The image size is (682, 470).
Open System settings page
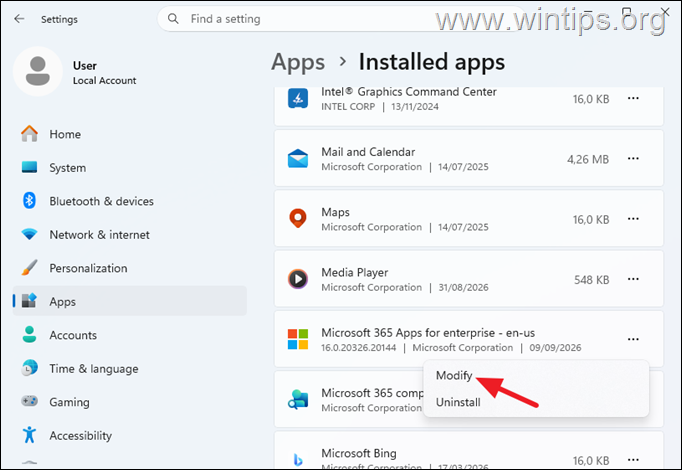click(130, 167)
